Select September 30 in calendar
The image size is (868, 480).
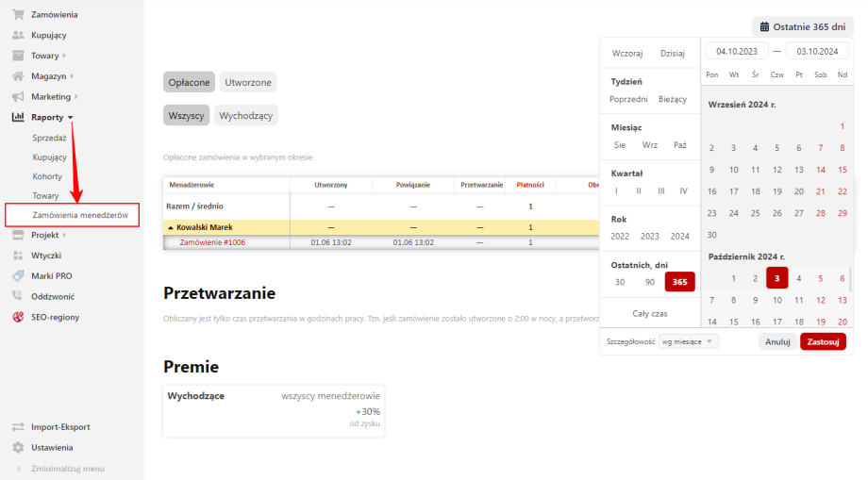(x=712, y=235)
